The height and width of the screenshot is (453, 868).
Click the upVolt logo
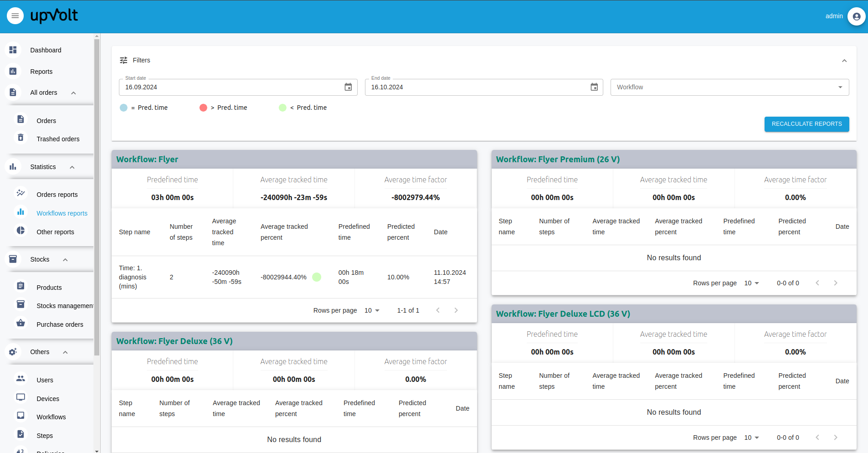(54, 16)
